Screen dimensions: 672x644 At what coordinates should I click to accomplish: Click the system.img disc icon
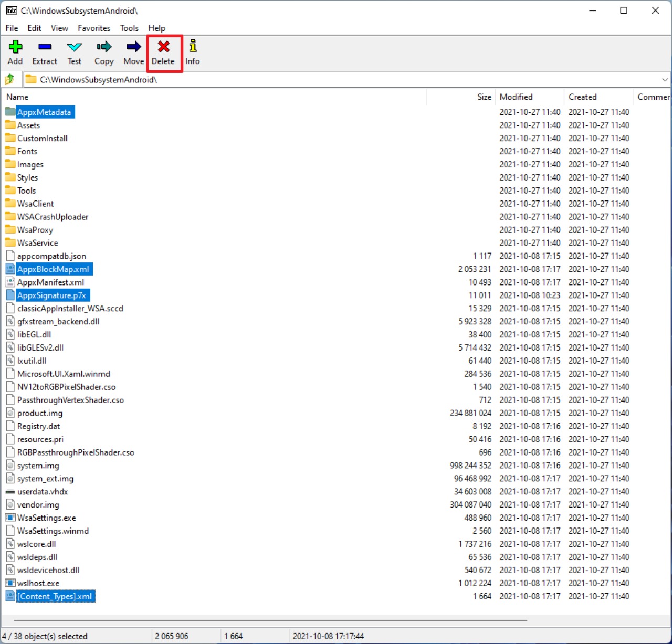pyautogui.click(x=10, y=465)
